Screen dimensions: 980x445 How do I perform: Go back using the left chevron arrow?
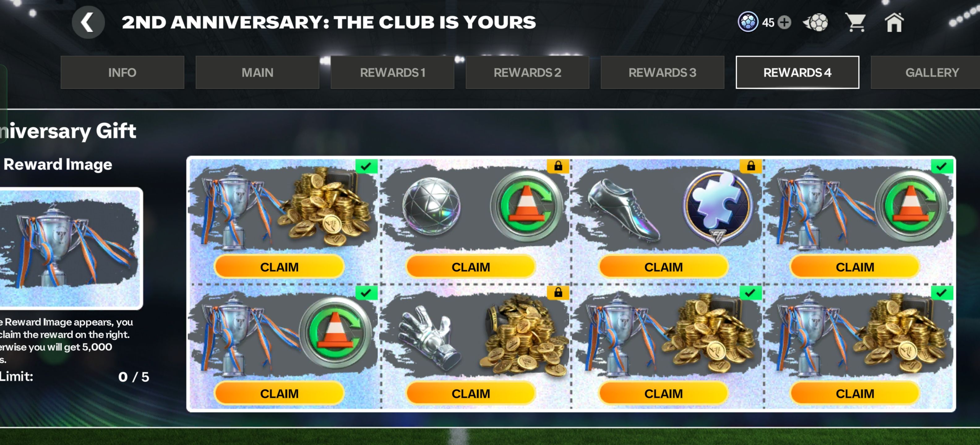[x=88, y=23]
